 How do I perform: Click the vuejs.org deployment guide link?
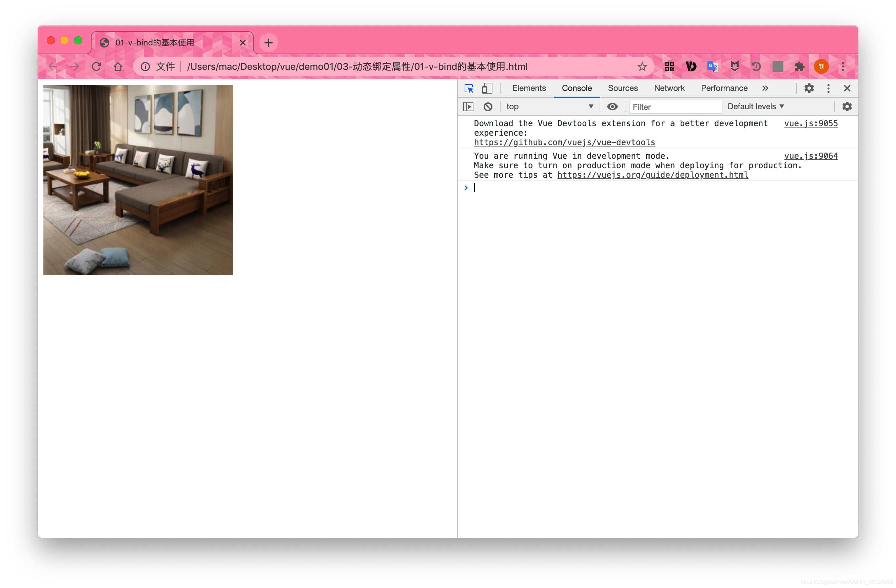(x=652, y=175)
